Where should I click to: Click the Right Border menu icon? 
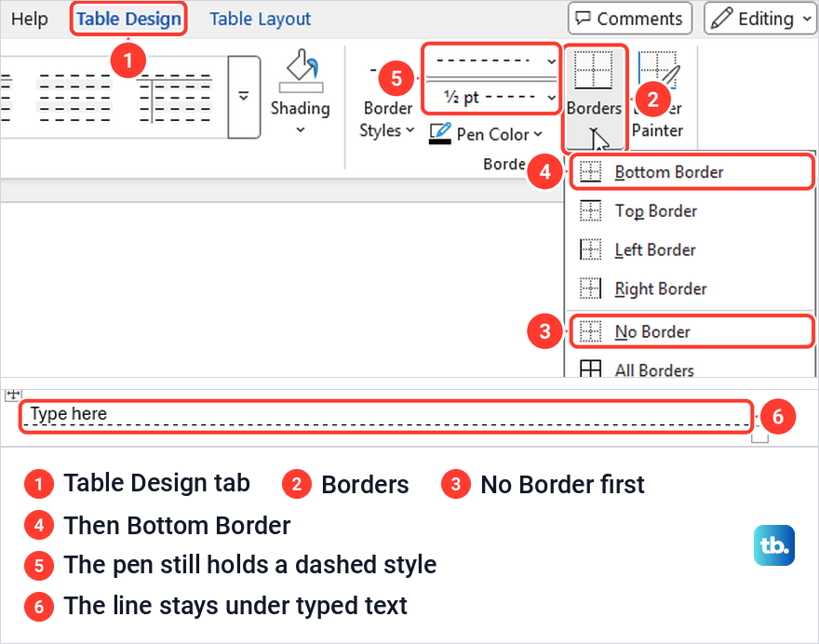pos(591,288)
